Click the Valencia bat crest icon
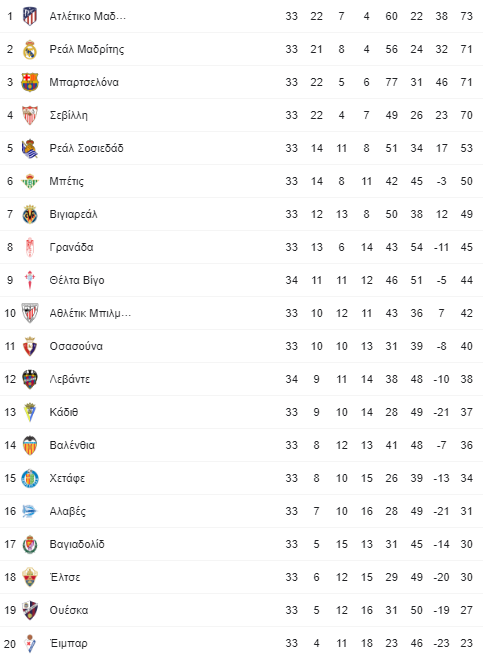The width and height of the screenshot is (483, 670). pos(29,445)
